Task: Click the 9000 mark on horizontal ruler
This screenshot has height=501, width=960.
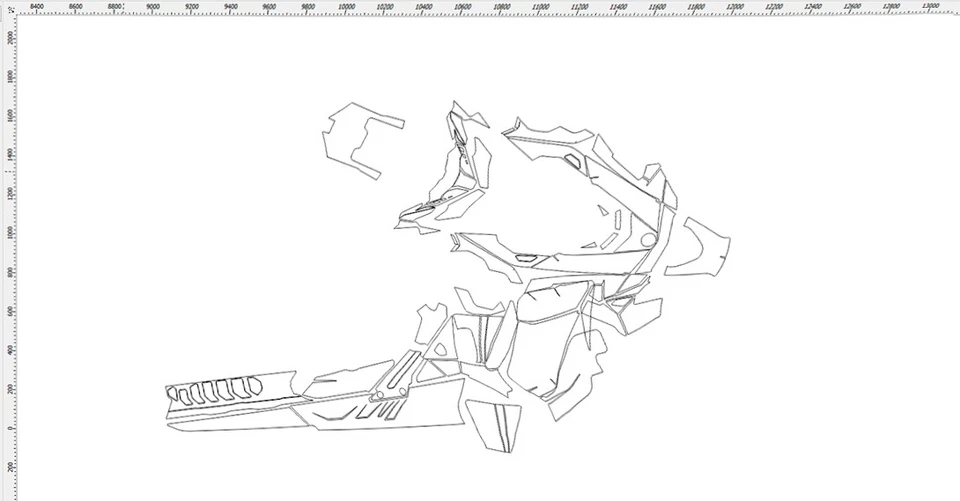Action: (x=153, y=8)
